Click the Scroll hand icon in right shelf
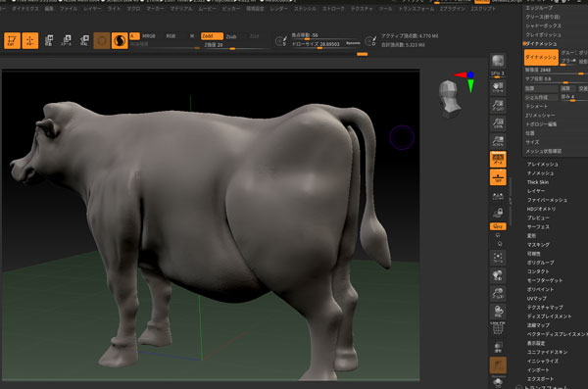588x389 pixels. (x=498, y=88)
